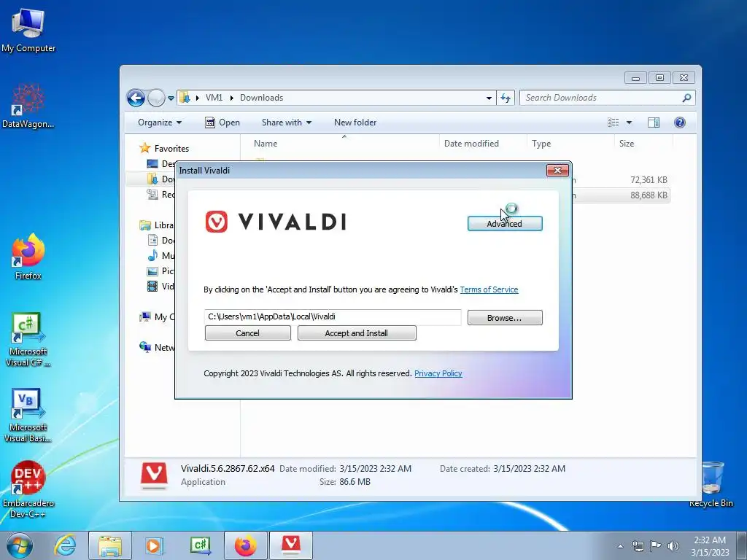Sort by Date modified column
This screenshot has height=560, width=747.
(483, 144)
